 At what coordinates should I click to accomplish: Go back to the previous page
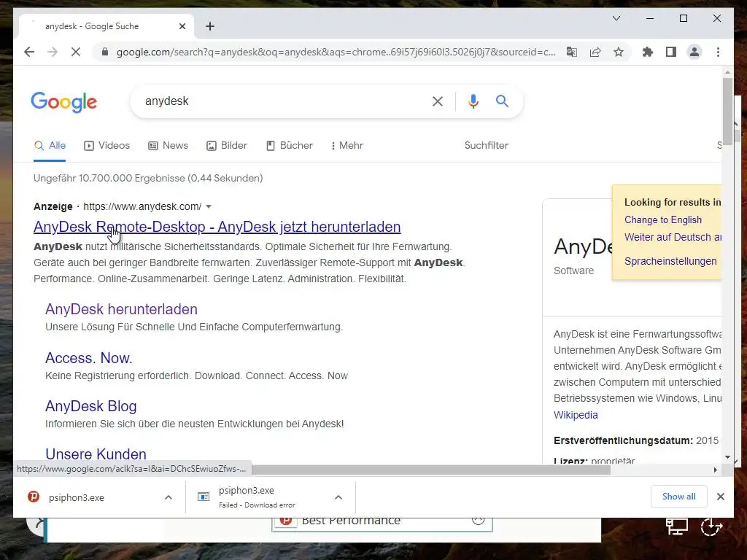(29, 52)
